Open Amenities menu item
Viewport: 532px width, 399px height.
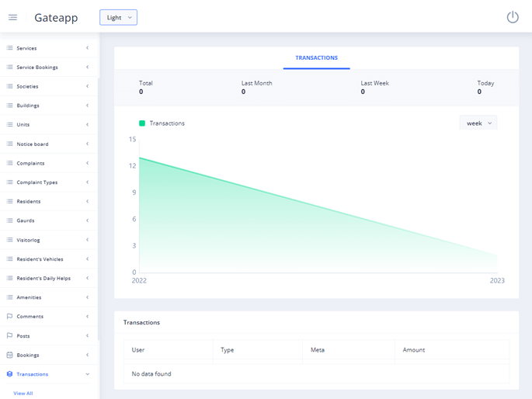click(49, 297)
